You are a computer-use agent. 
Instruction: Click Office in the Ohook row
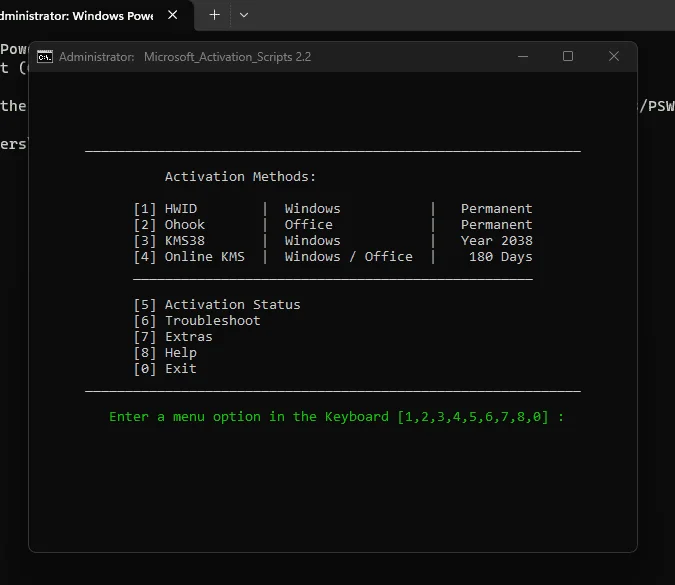click(x=309, y=225)
